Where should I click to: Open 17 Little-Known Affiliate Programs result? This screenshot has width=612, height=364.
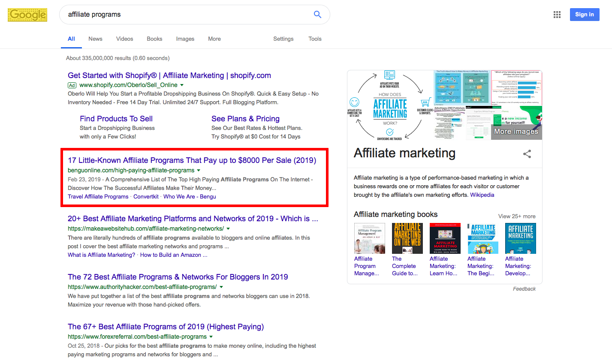[x=192, y=160]
